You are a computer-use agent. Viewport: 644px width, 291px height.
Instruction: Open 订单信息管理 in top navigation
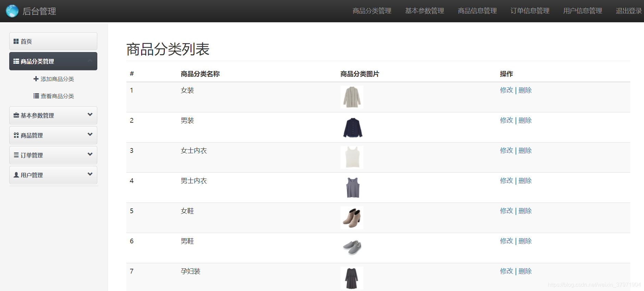[530, 11]
